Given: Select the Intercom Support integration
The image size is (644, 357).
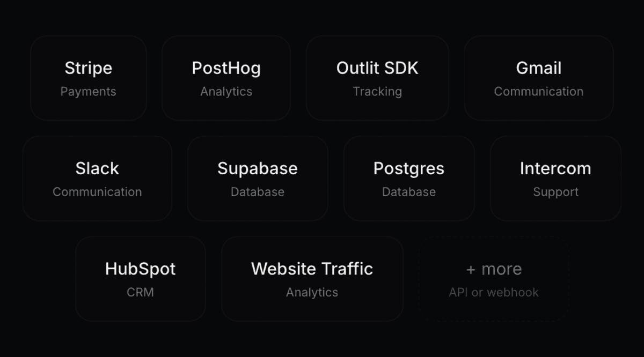Looking at the screenshot, I should [555, 178].
